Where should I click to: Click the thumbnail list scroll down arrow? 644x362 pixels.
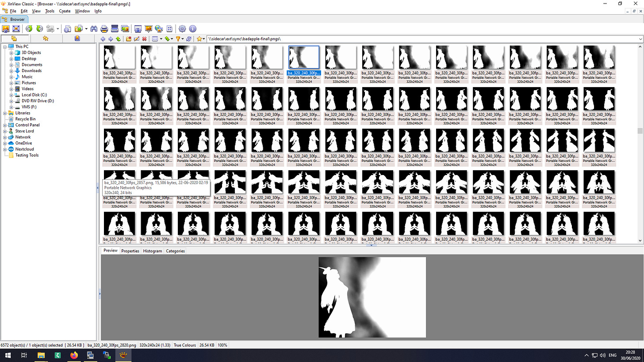640,240
